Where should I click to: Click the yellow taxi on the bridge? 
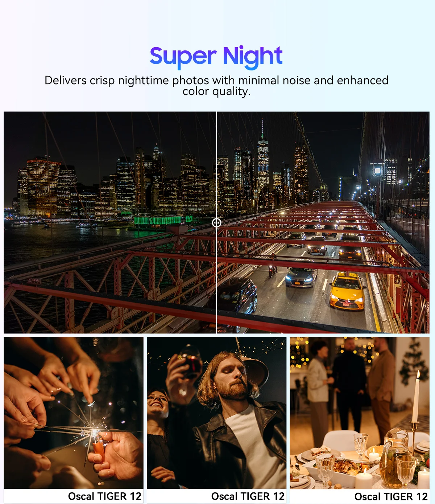tap(347, 291)
